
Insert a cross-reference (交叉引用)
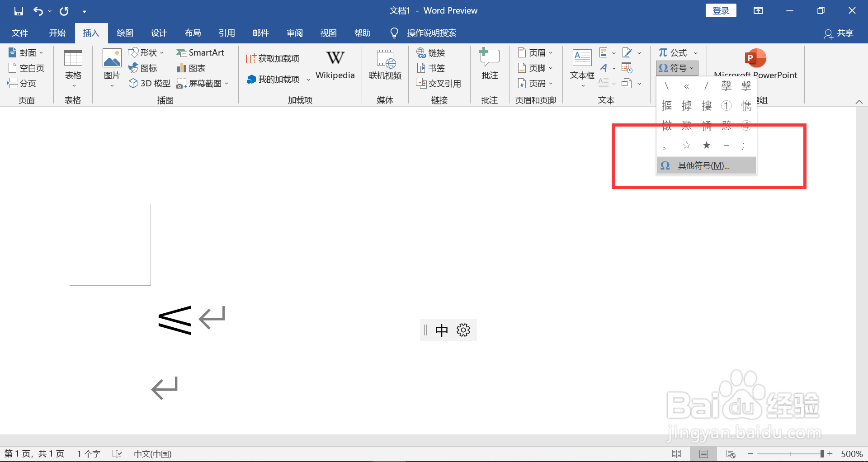pyautogui.click(x=439, y=83)
